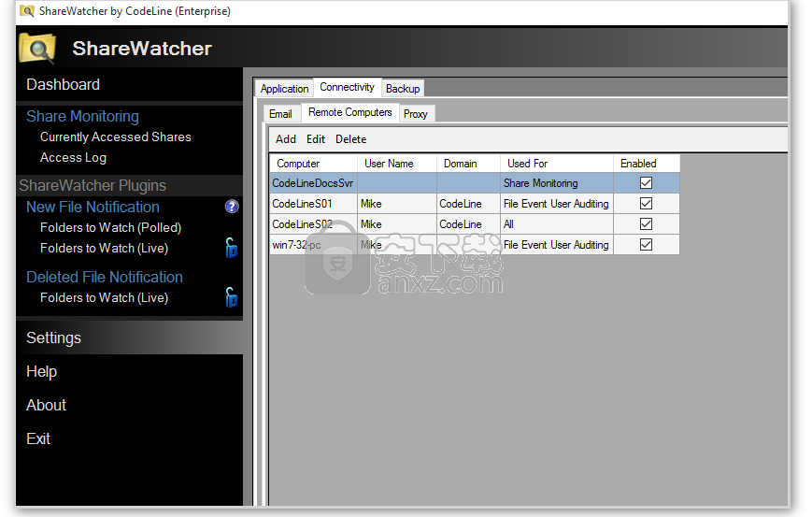The width and height of the screenshot is (812, 517).
Task: Click lock icon beside Deleted File Folders to Watch (Live)
Action: [x=231, y=297]
